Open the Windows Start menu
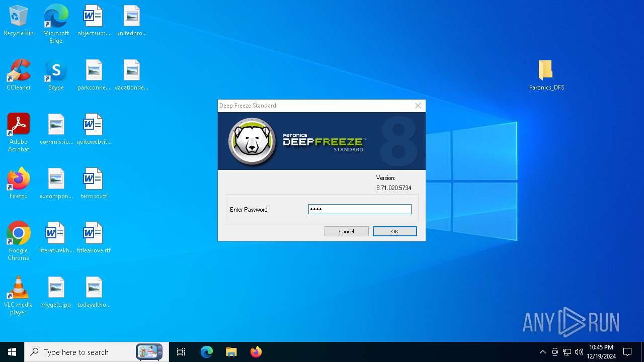The height and width of the screenshot is (362, 644). [x=12, y=352]
